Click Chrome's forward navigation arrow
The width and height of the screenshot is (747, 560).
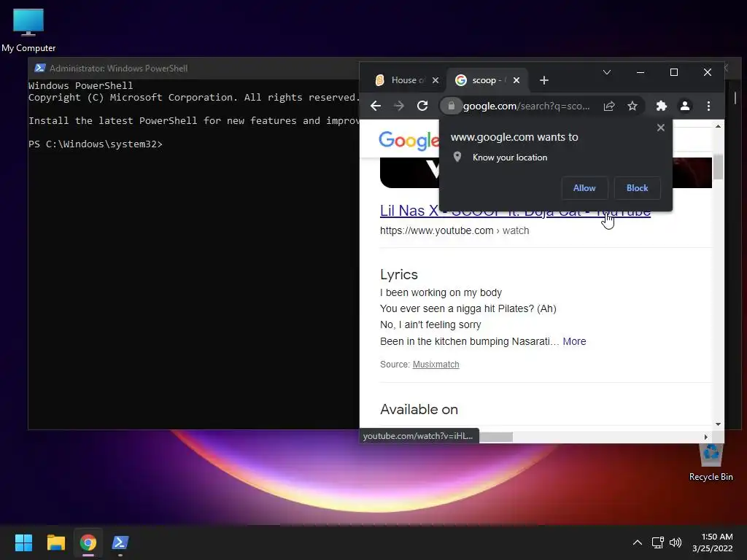click(399, 106)
